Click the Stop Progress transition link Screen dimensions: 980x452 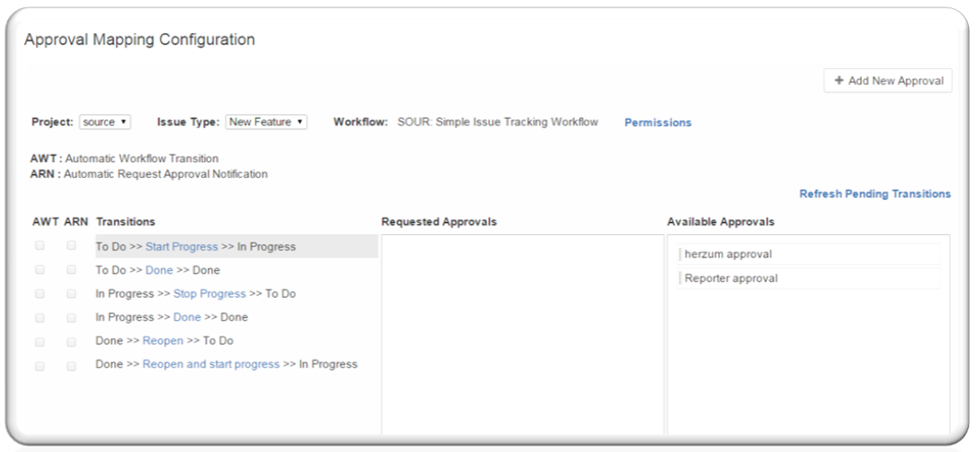tap(209, 294)
